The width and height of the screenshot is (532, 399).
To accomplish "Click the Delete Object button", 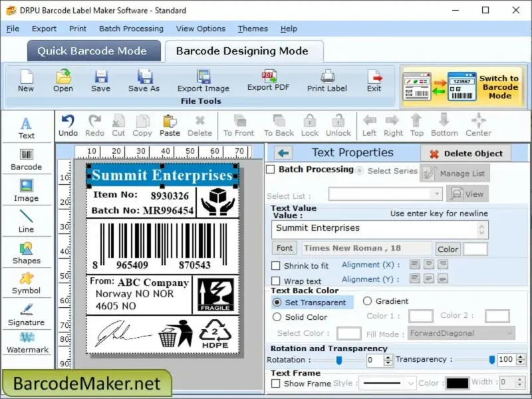I will (466, 154).
